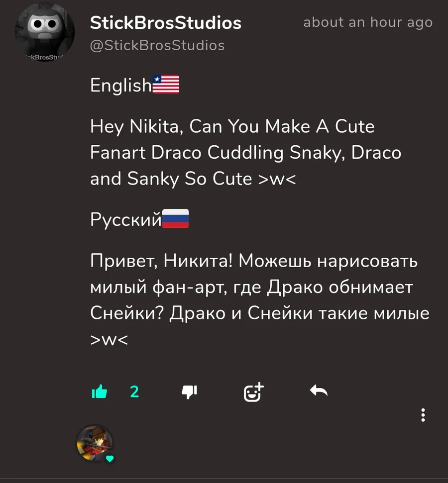Open StickBrosStudios profile avatar

coord(44,32)
